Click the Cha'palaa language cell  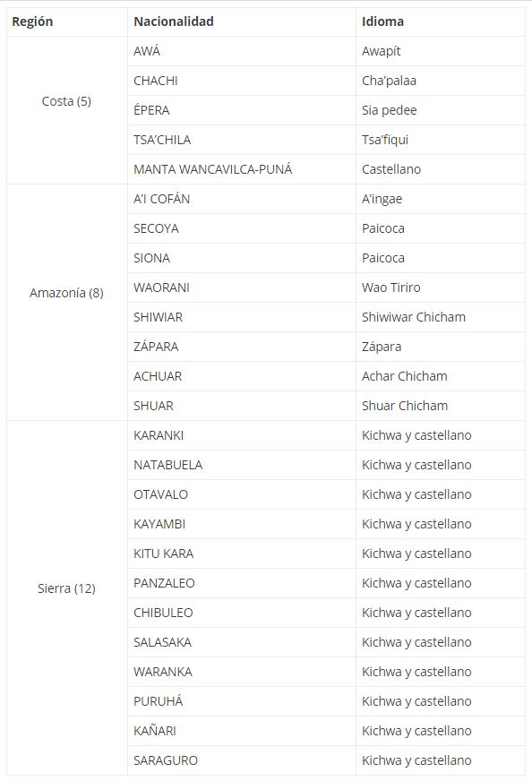(x=441, y=81)
